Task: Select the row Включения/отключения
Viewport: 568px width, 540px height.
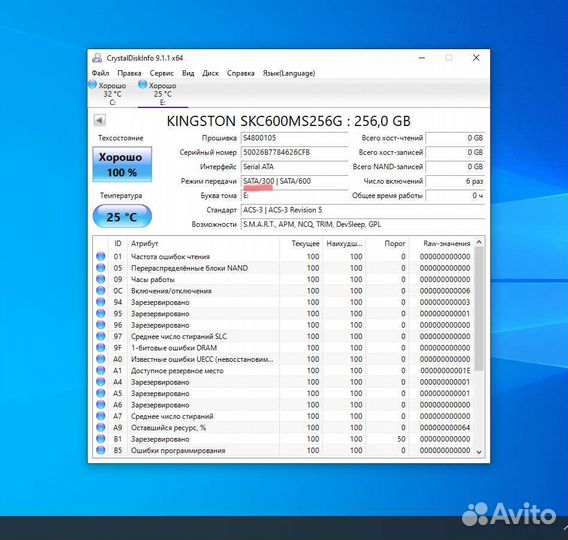Action: (284, 290)
